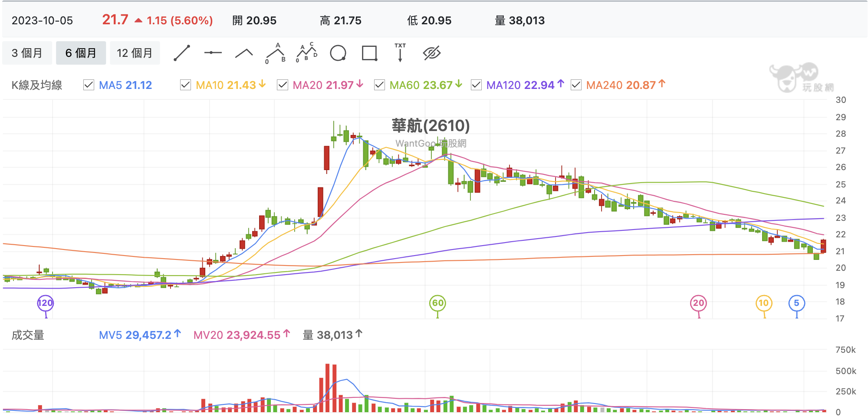868x420 pixels.
Task: Uncheck the MA240 moving average checkbox
Action: (576, 85)
